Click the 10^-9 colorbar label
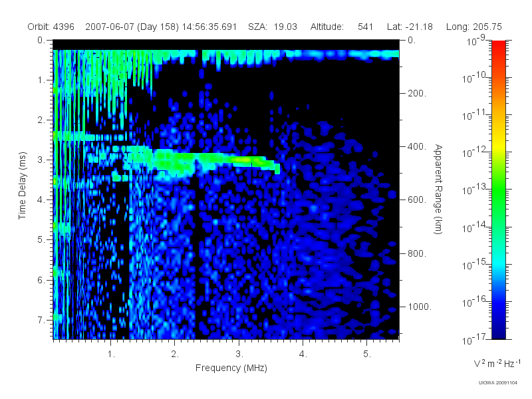This screenshot has width=532, height=399. [475, 41]
